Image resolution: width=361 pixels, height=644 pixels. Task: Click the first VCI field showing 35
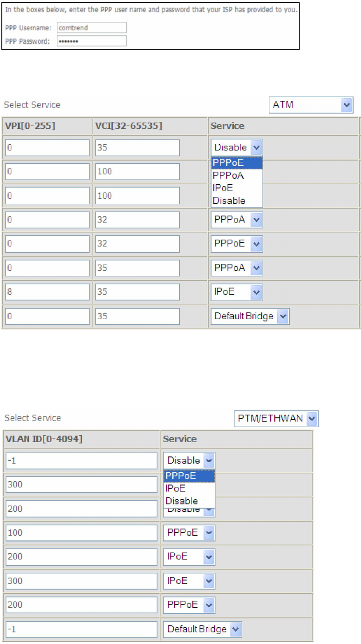click(x=137, y=148)
